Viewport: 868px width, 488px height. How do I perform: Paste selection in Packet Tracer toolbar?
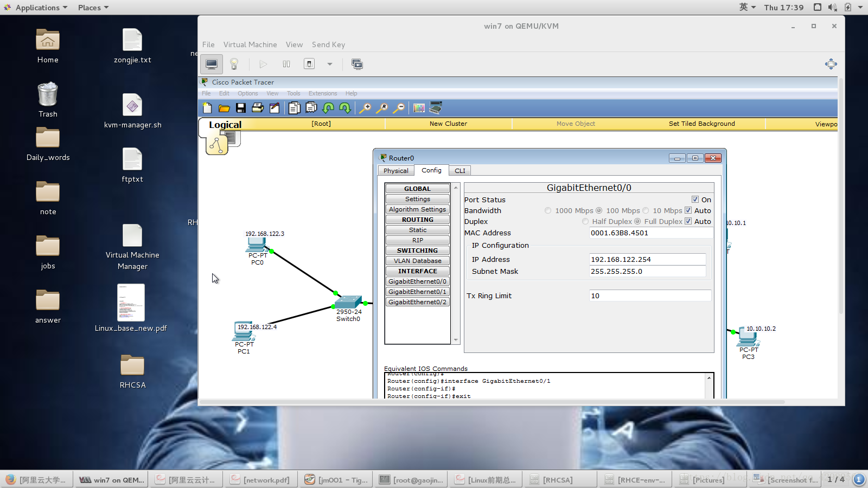click(311, 108)
